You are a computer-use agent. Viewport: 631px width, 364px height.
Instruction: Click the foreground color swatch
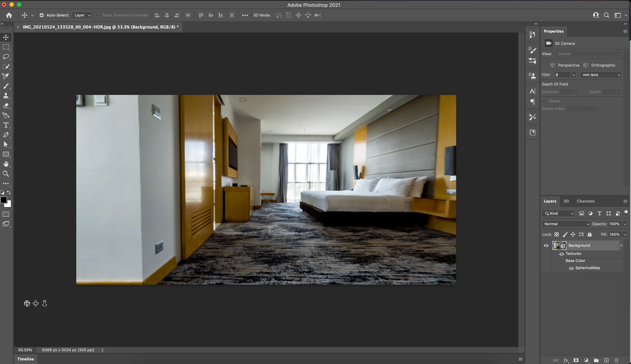4,200
